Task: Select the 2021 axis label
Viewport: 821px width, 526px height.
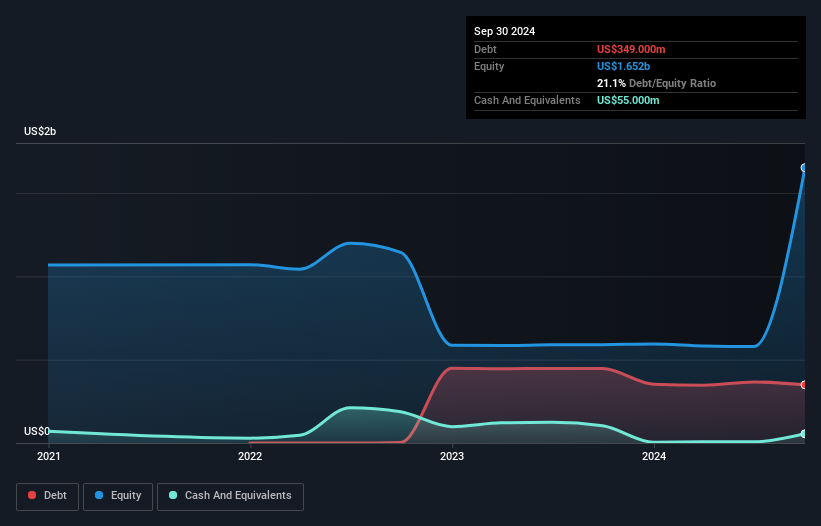Action: (x=49, y=456)
